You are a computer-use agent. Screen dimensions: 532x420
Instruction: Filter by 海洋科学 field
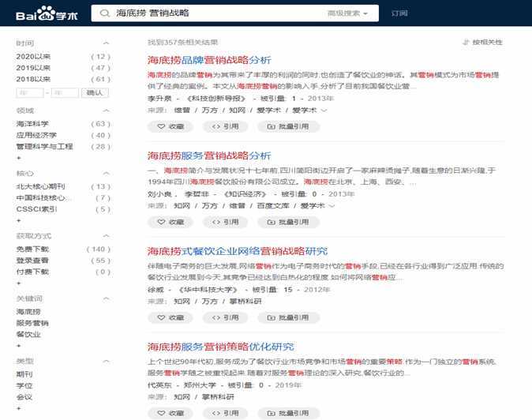(32, 124)
